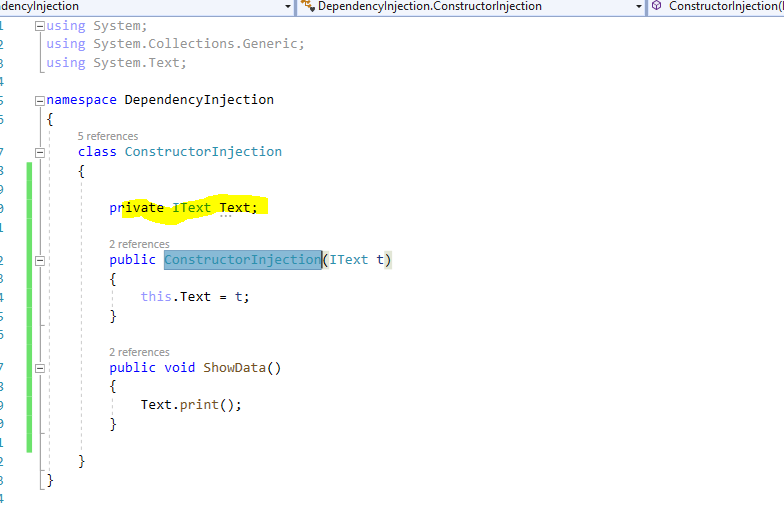The image size is (784, 516).
Task: Collapse the class ConstructorInjection outline
Action: click(x=40, y=152)
